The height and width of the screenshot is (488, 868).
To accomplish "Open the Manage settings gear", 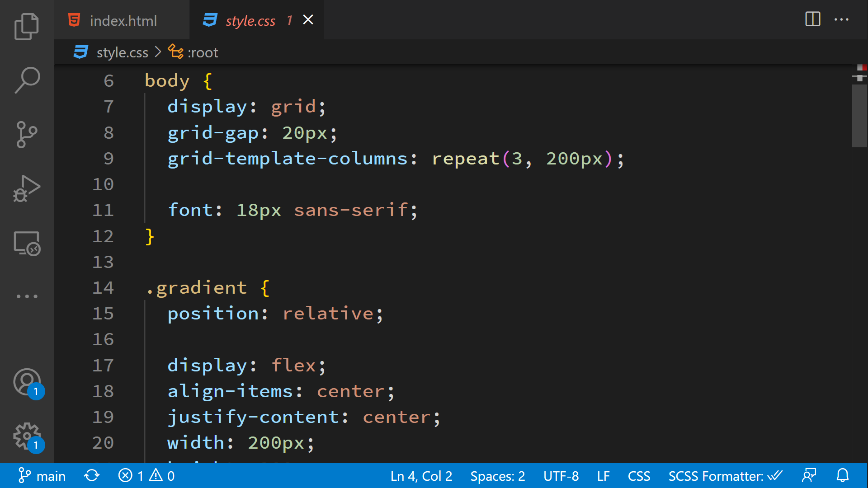I will pyautogui.click(x=27, y=435).
